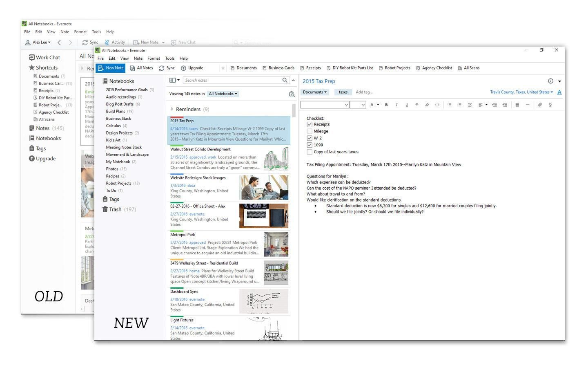This screenshot has height=368, width=588.
Task: Insert a table into the note
Action: click(x=517, y=105)
